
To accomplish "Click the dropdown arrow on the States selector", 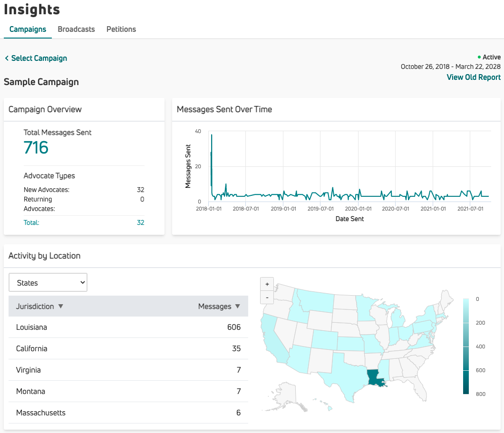I will (82, 282).
